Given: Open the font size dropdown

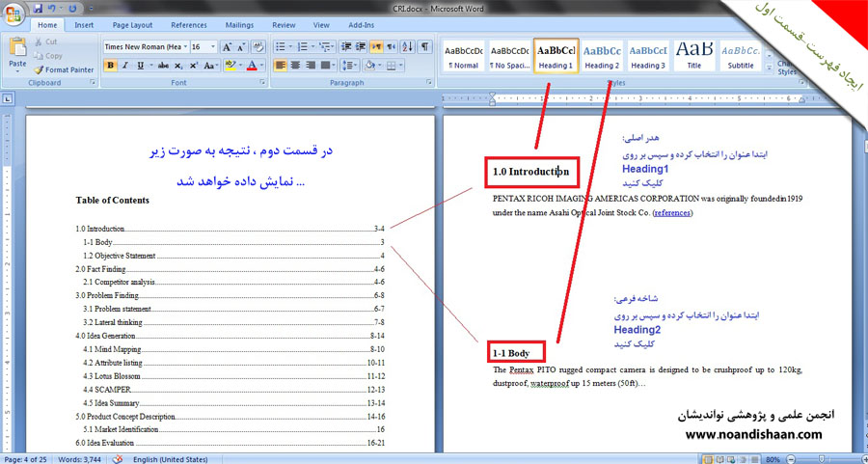Looking at the screenshot, I should click(211, 46).
